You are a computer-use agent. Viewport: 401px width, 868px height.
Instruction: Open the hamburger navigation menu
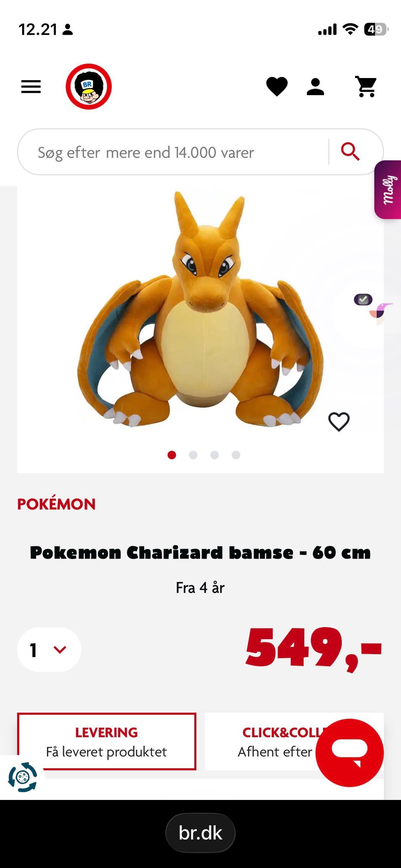click(31, 87)
